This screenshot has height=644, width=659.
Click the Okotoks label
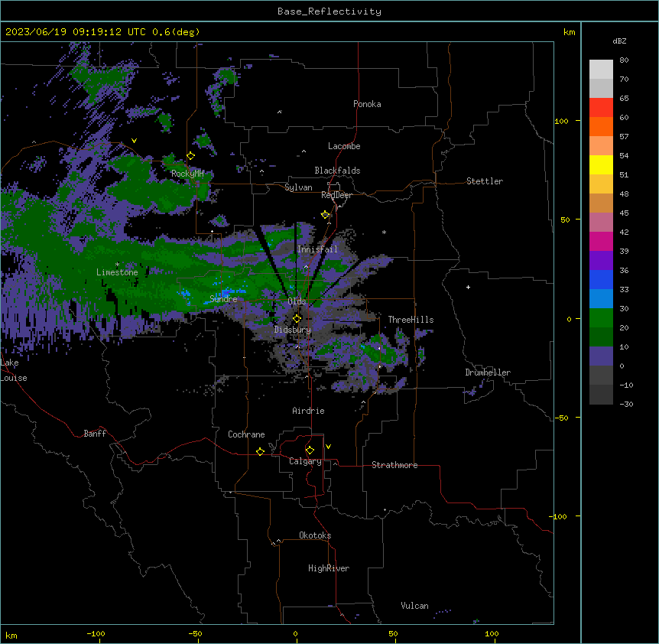[315, 535]
